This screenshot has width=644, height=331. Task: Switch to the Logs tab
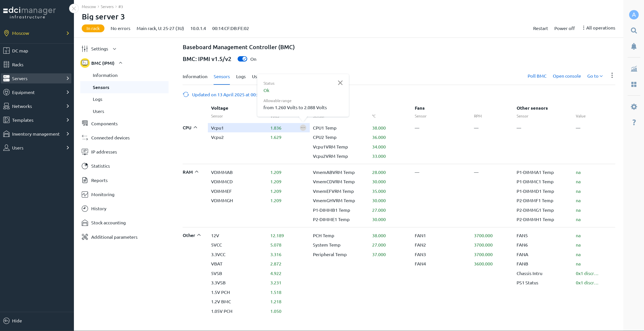[241, 77]
